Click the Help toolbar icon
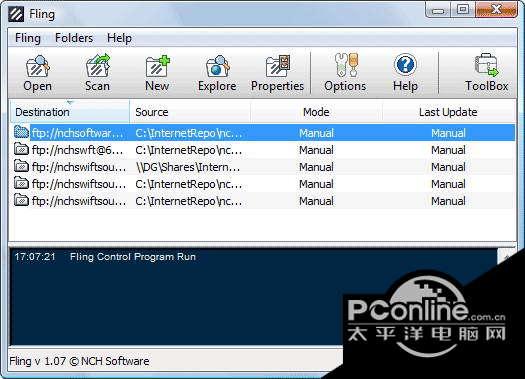 (405, 73)
